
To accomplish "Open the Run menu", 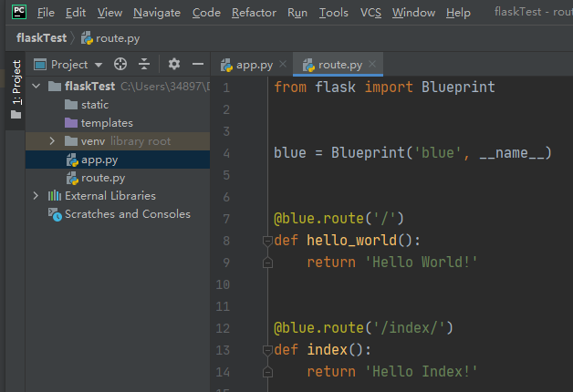I will [297, 13].
